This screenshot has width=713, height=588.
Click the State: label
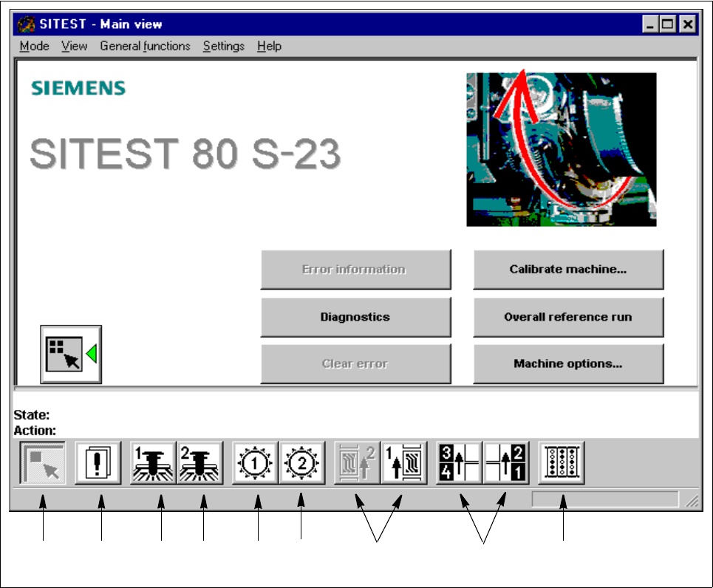(31, 414)
